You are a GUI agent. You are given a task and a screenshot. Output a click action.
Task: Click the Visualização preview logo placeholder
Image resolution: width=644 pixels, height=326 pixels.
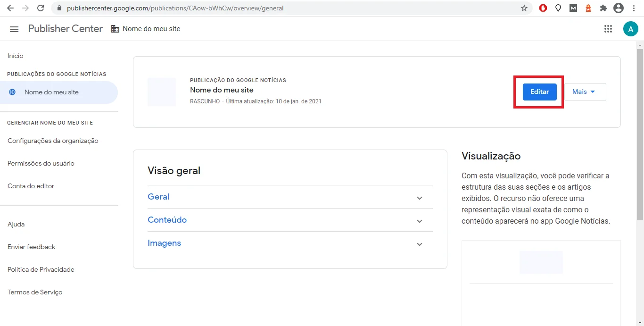coord(541,262)
